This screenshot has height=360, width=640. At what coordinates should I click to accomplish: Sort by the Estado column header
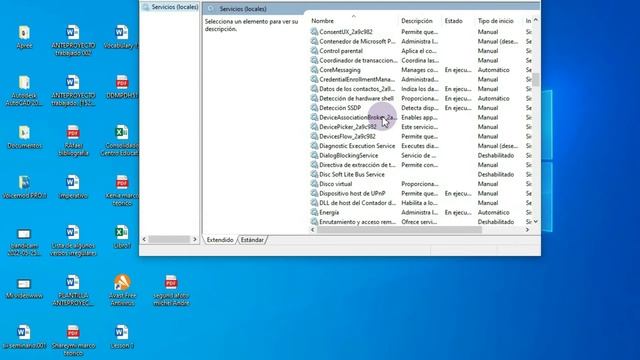[453, 21]
